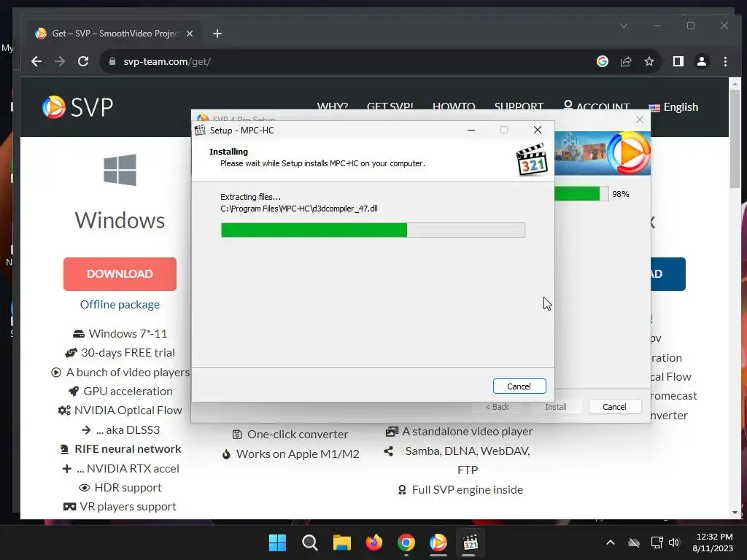The width and height of the screenshot is (747, 560).
Task: Open the HOWTO menu item
Action: coord(454,106)
